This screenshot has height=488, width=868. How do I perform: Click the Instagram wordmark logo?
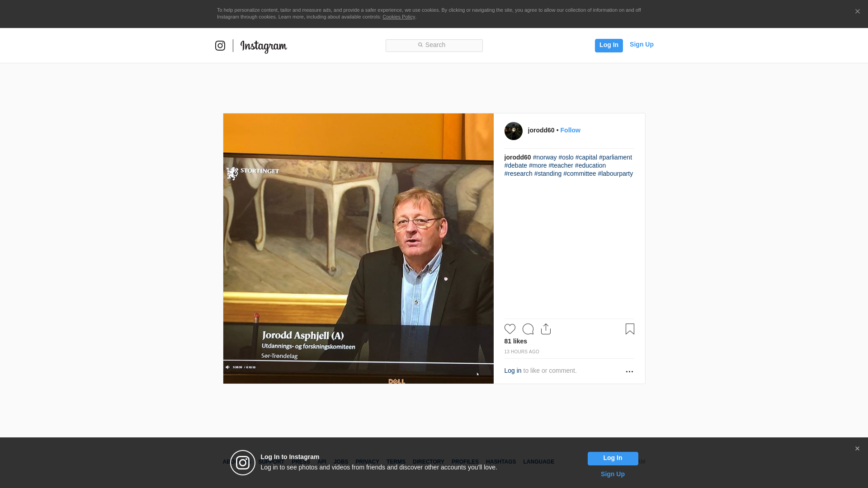[264, 46]
